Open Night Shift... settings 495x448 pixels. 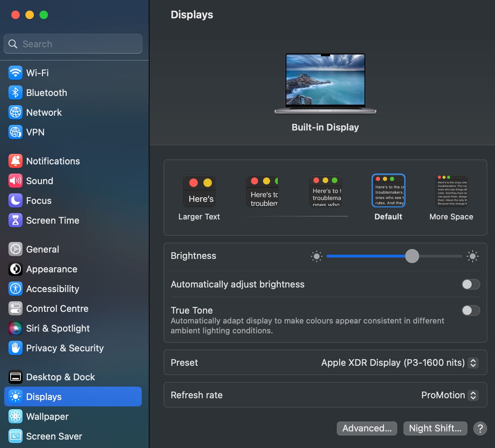[x=435, y=428]
